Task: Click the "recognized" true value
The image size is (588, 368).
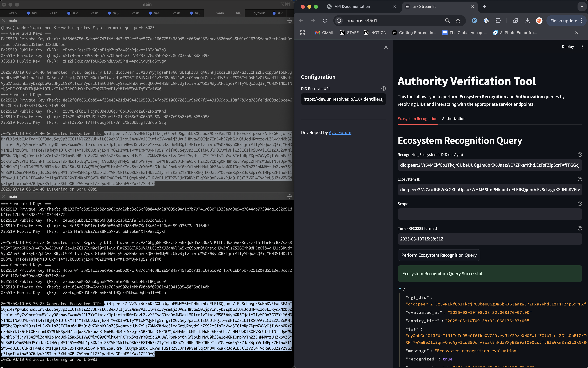Action: (447, 359)
